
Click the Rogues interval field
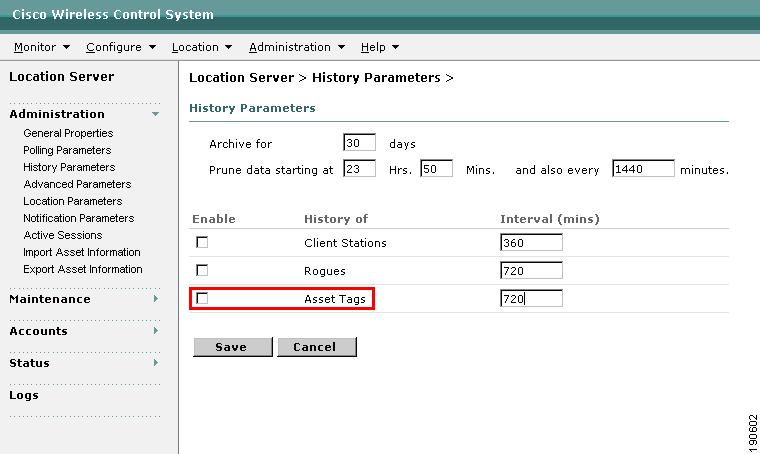[531, 270]
